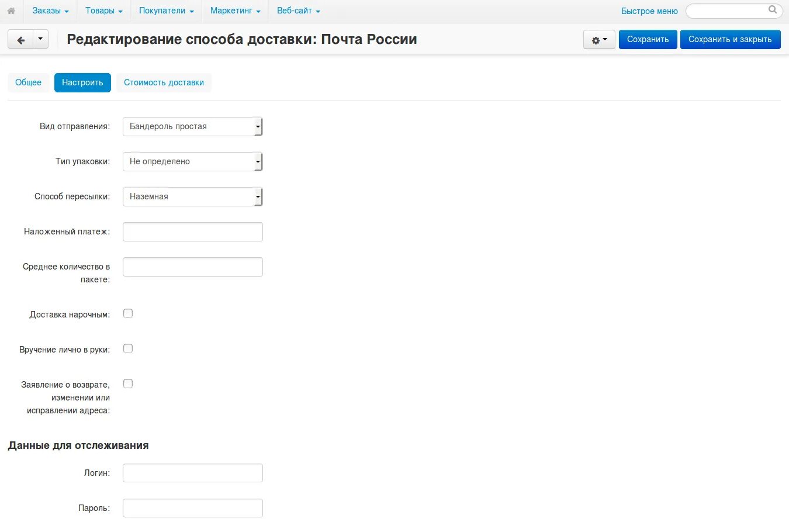Switch to the Общее tab
The height and width of the screenshot is (532, 789).
[28, 82]
